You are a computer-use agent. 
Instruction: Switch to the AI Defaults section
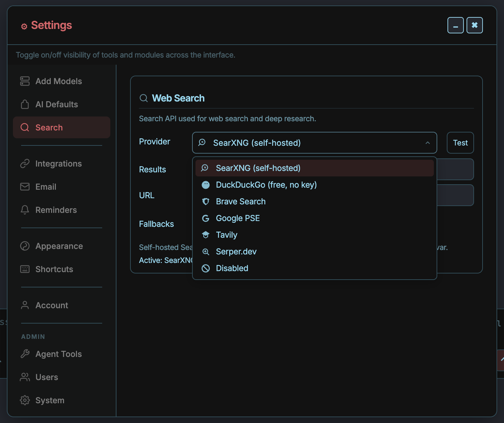point(61,104)
